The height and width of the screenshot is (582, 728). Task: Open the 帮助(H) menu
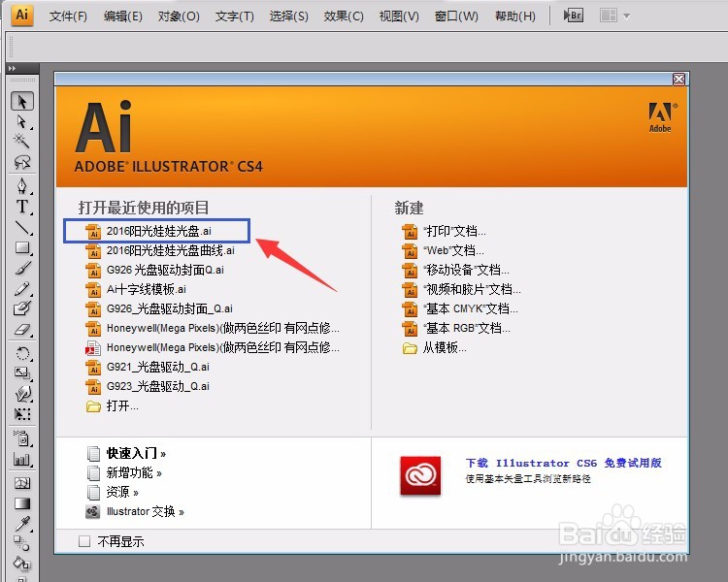515,16
